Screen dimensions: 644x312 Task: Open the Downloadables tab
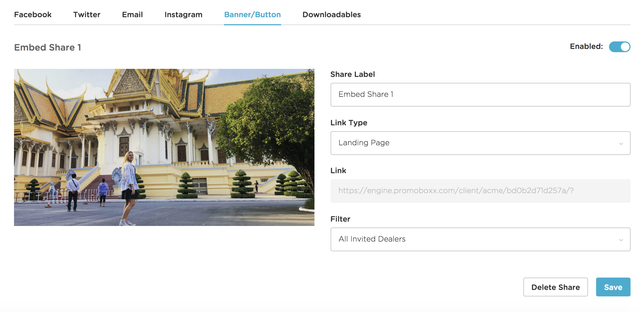331,15
